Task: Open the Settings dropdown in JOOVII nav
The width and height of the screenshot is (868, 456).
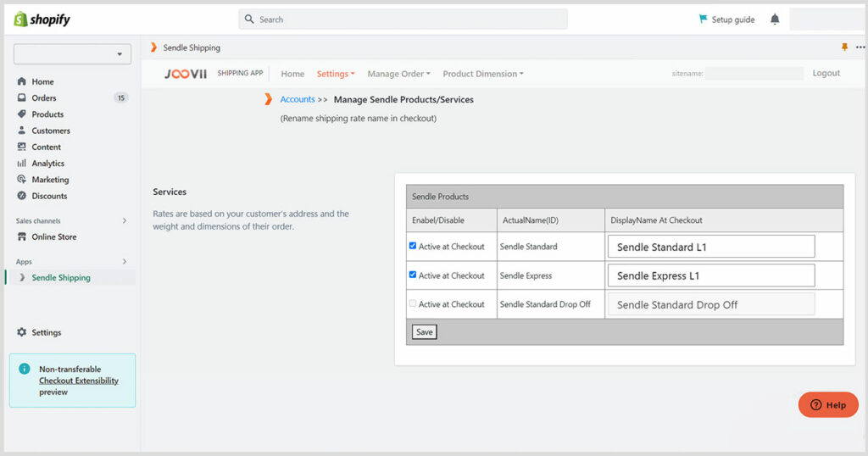Action: [336, 74]
